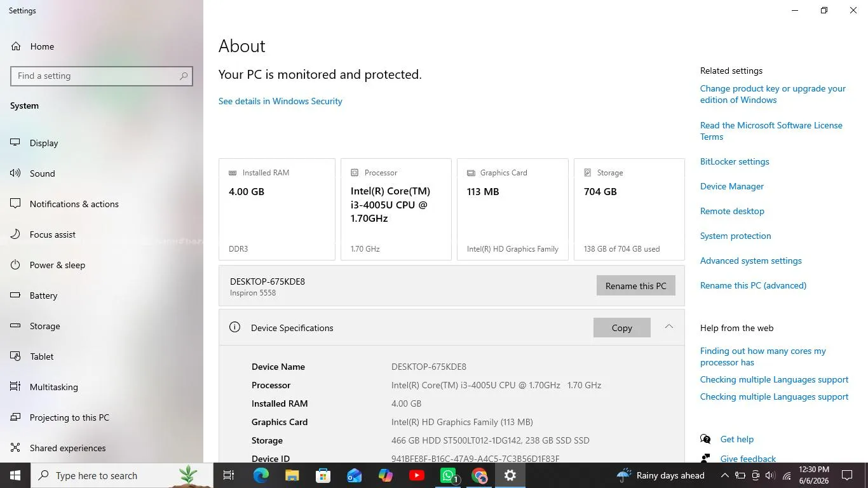Read the Microsoft Software License Terms
The height and width of the screenshot is (488, 868).
[771, 131]
